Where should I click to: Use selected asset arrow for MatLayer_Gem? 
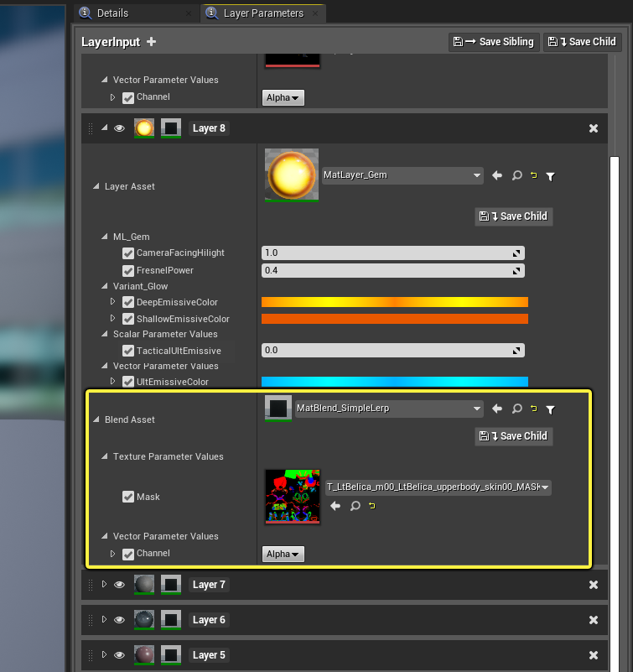497,175
